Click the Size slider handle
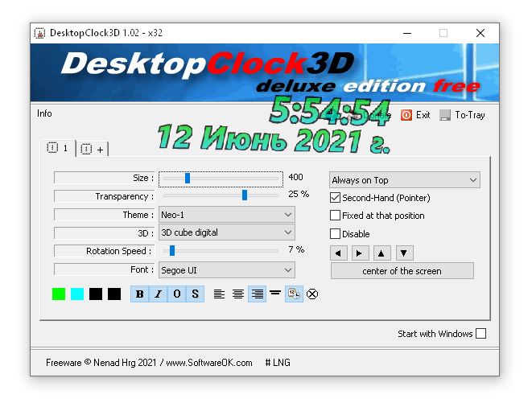Viewport: 532px width, 407px height. [188, 178]
